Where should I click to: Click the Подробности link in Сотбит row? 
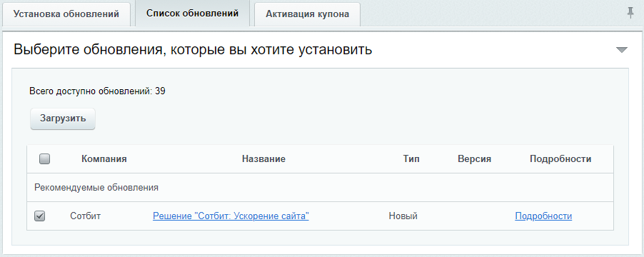[543, 216]
